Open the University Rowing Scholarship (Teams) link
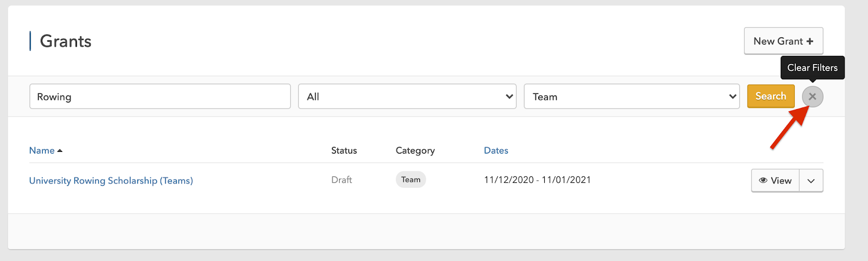 pyautogui.click(x=111, y=181)
